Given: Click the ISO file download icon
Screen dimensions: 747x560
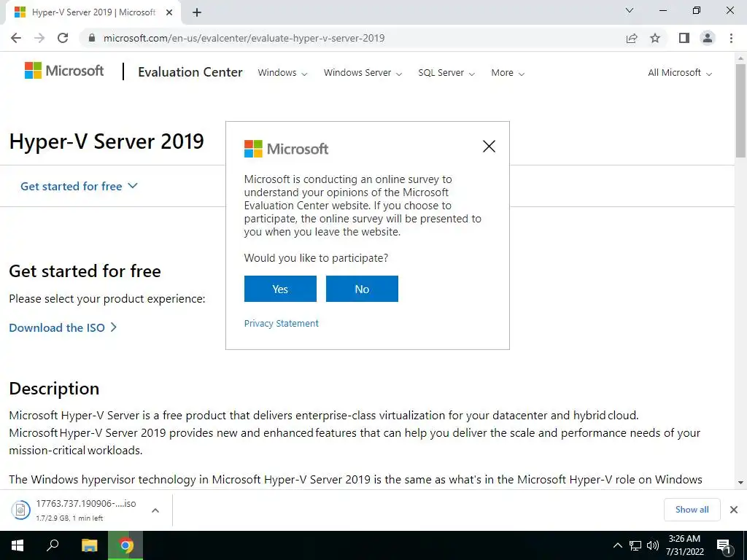Looking at the screenshot, I should 20,510.
